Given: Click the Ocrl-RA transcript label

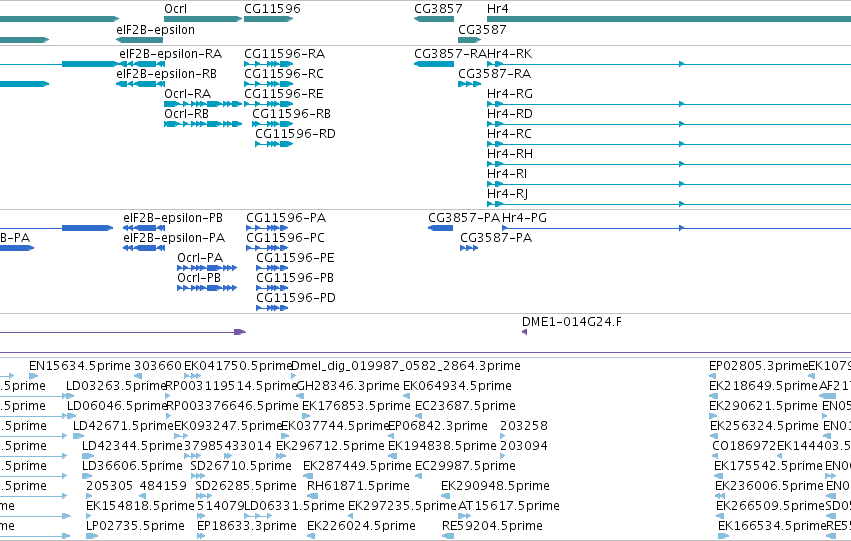Looking at the screenshot, I should (187, 94).
